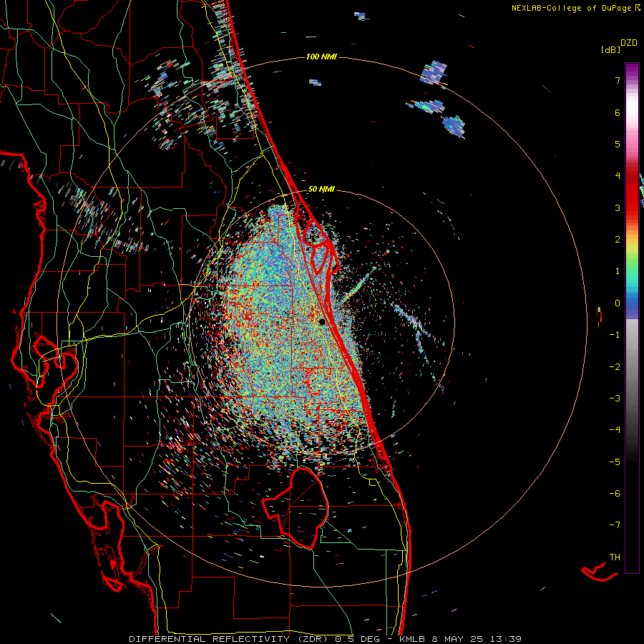The width and height of the screenshot is (644, 644).
Task: Click the TH threshold label on the scale
Action: (x=615, y=557)
